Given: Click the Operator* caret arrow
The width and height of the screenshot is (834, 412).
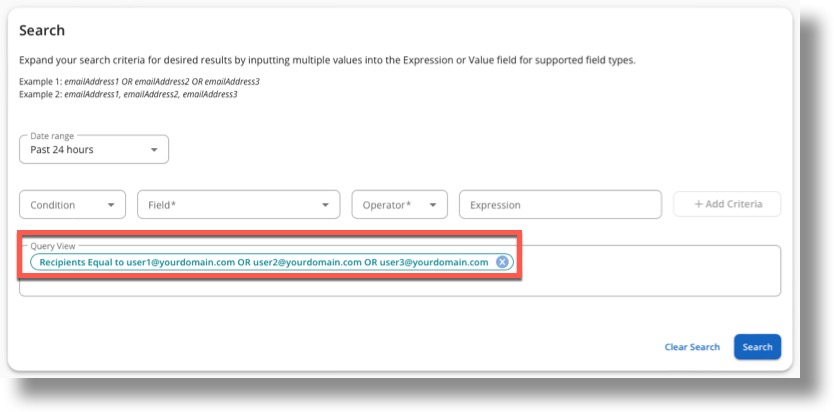Looking at the screenshot, I should [x=433, y=205].
